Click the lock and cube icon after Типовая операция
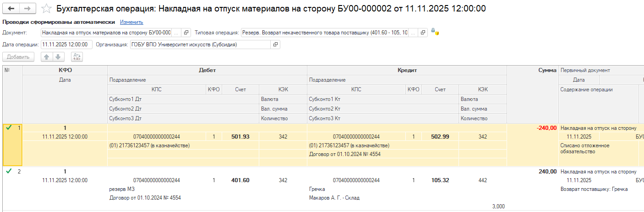 (435, 33)
